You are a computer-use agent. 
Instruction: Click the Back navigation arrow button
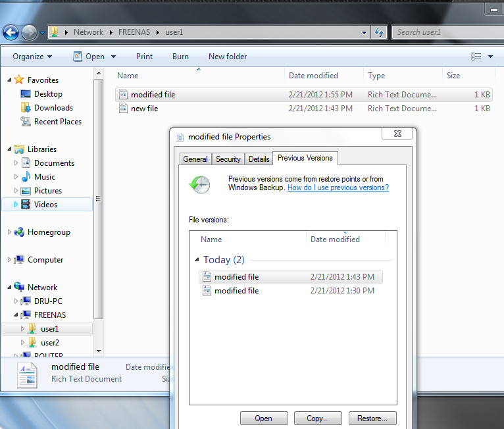[x=11, y=32]
